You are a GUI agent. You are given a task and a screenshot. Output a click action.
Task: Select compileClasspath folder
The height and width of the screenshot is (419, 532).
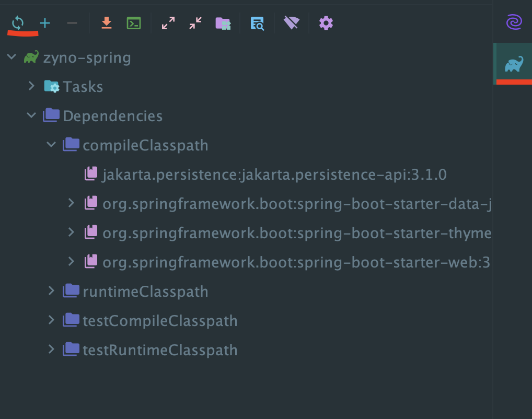(246, 145)
